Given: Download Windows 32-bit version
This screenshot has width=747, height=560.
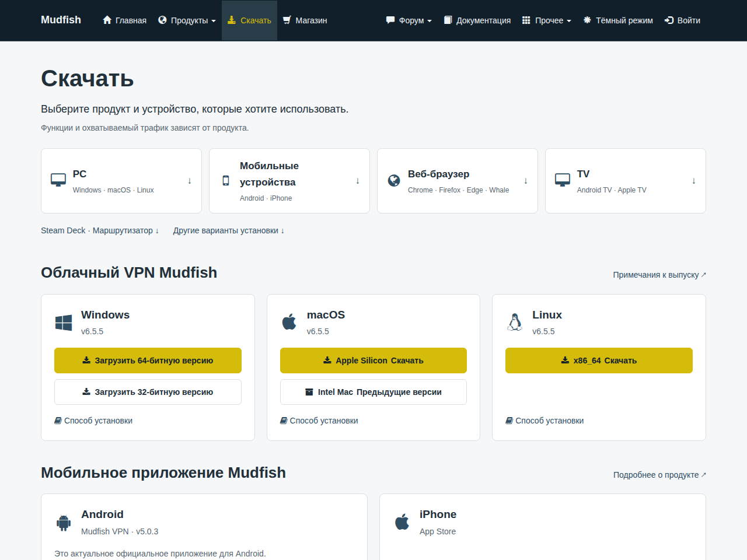Looking at the screenshot, I should pos(148,392).
